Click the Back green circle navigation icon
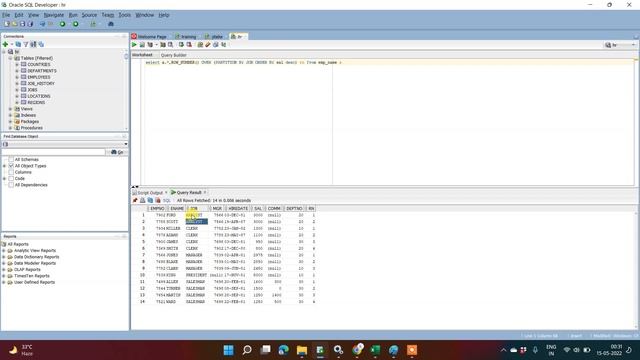640x360 pixels. point(62,24)
